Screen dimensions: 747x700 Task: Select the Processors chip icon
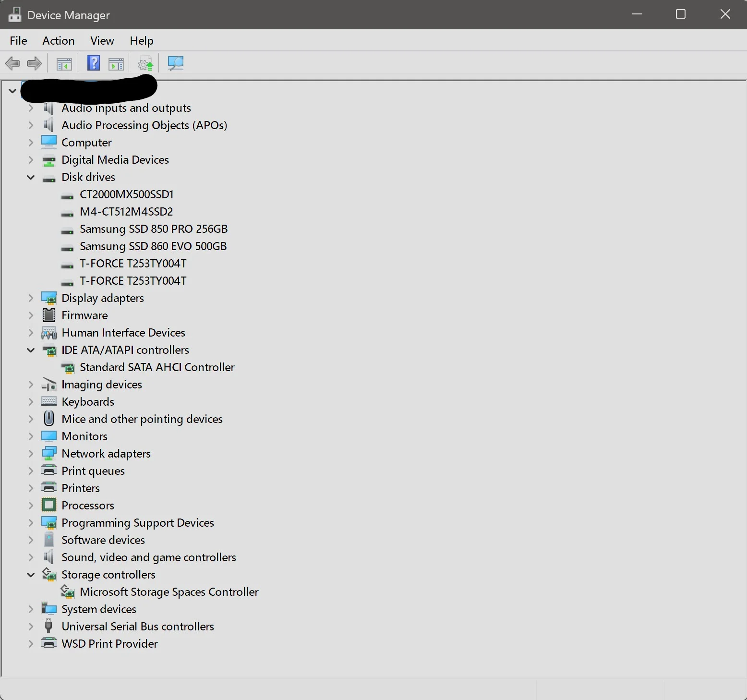pyautogui.click(x=49, y=505)
